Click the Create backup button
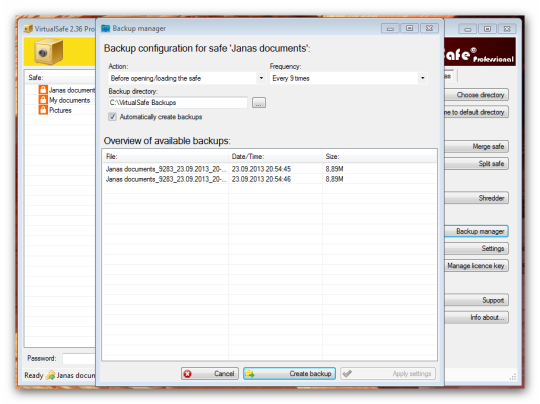Screen dimensions: 540x404 click(x=289, y=374)
